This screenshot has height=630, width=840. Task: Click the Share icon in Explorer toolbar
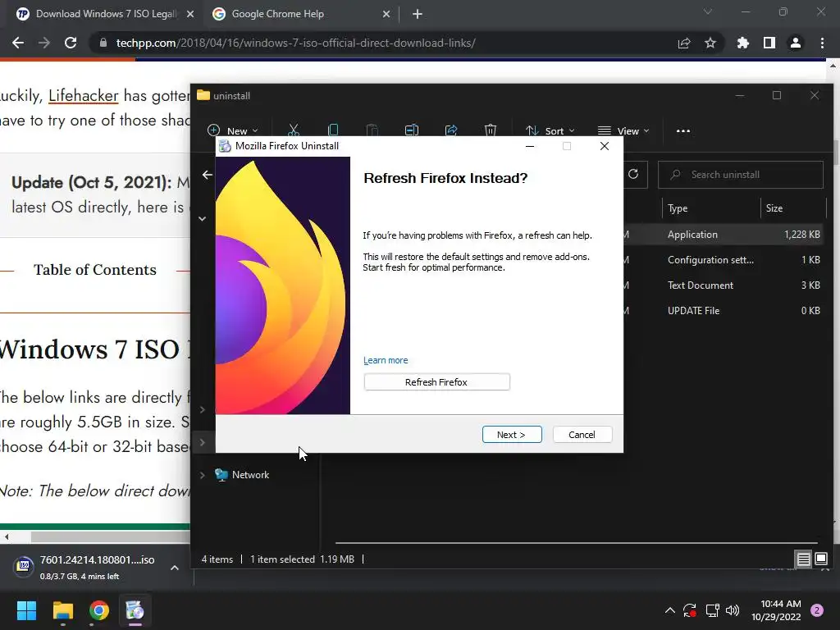pos(451,130)
